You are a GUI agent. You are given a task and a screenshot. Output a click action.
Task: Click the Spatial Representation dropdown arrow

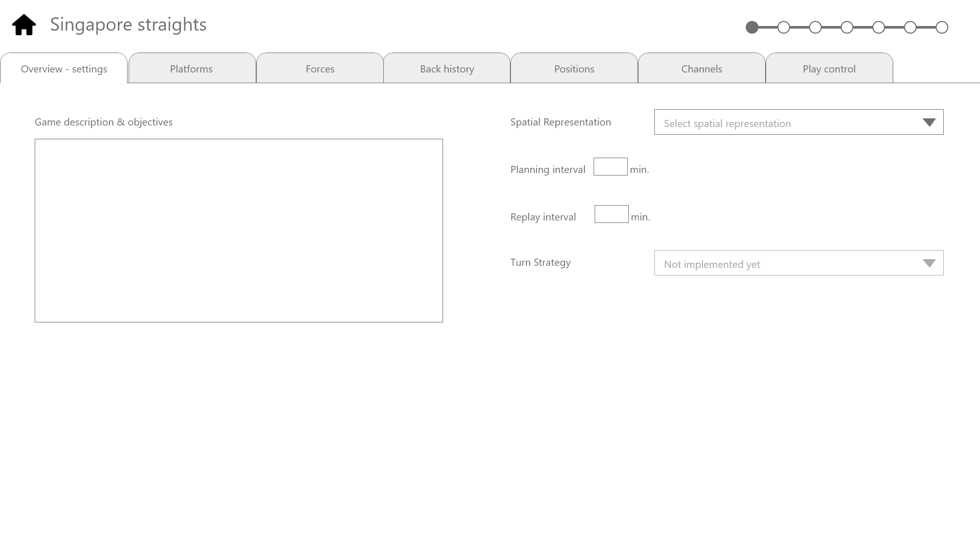pyautogui.click(x=929, y=122)
